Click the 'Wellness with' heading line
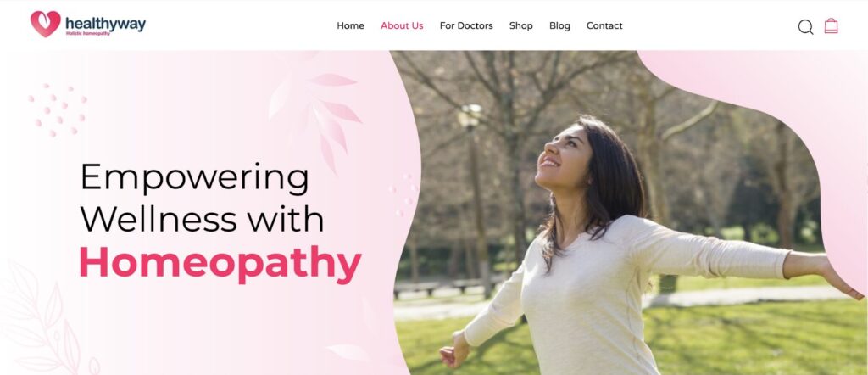The height and width of the screenshot is (375, 868). (x=202, y=219)
